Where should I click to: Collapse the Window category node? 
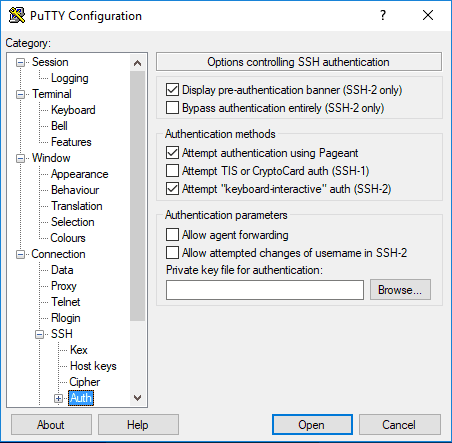click(x=20, y=158)
